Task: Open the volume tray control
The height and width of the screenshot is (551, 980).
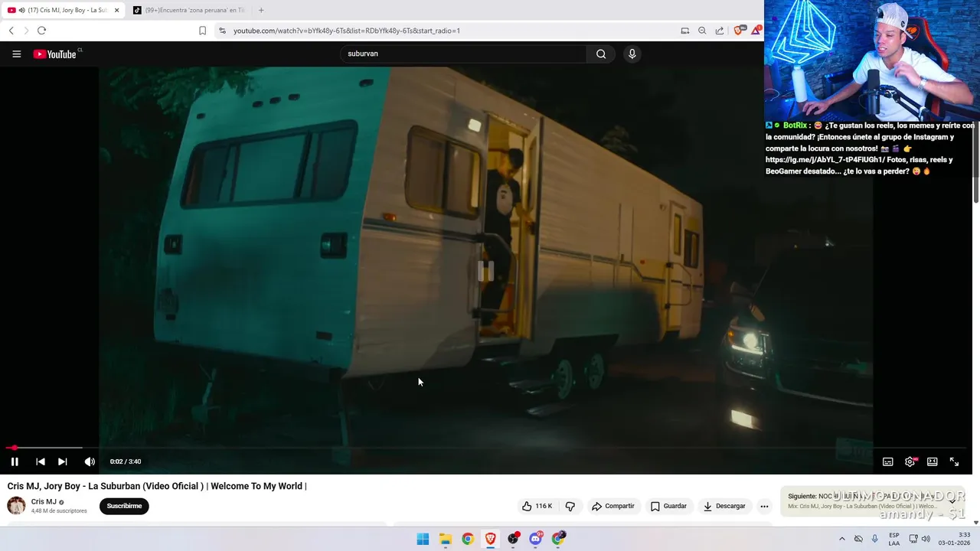Action: point(926,539)
